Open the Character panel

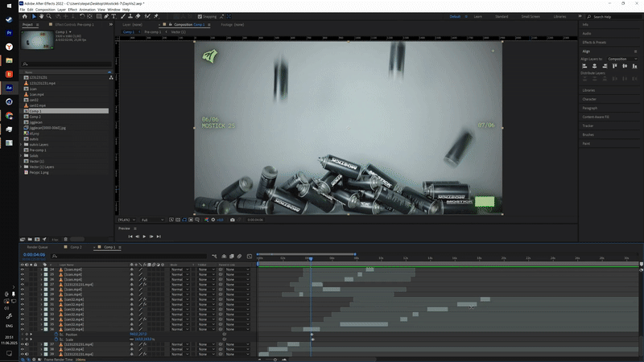tap(589, 99)
